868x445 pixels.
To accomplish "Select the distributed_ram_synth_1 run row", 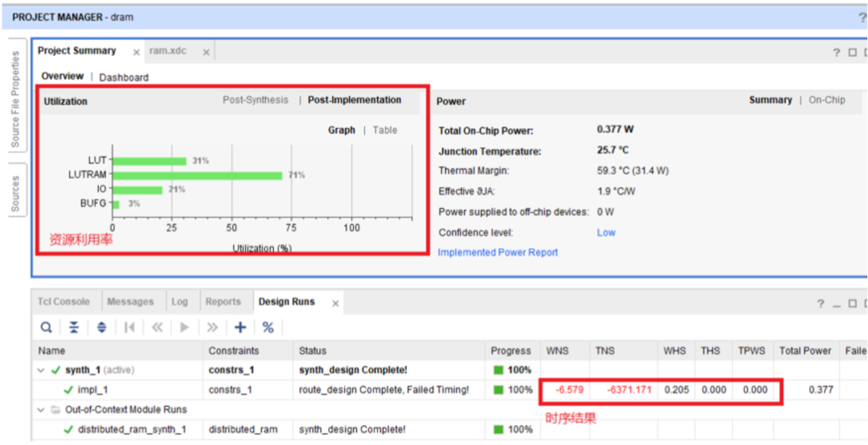I will [x=131, y=430].
